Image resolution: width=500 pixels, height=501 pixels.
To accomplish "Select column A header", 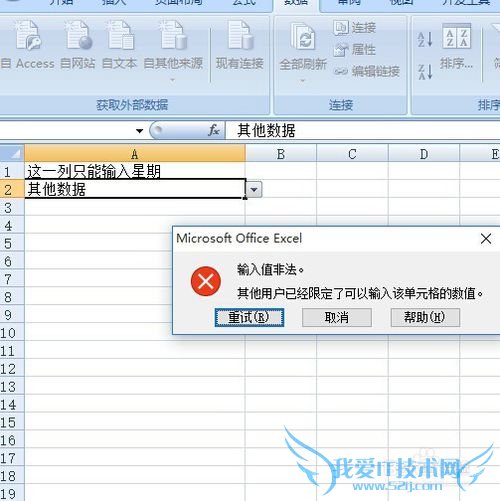I will [x=135, y=154].
